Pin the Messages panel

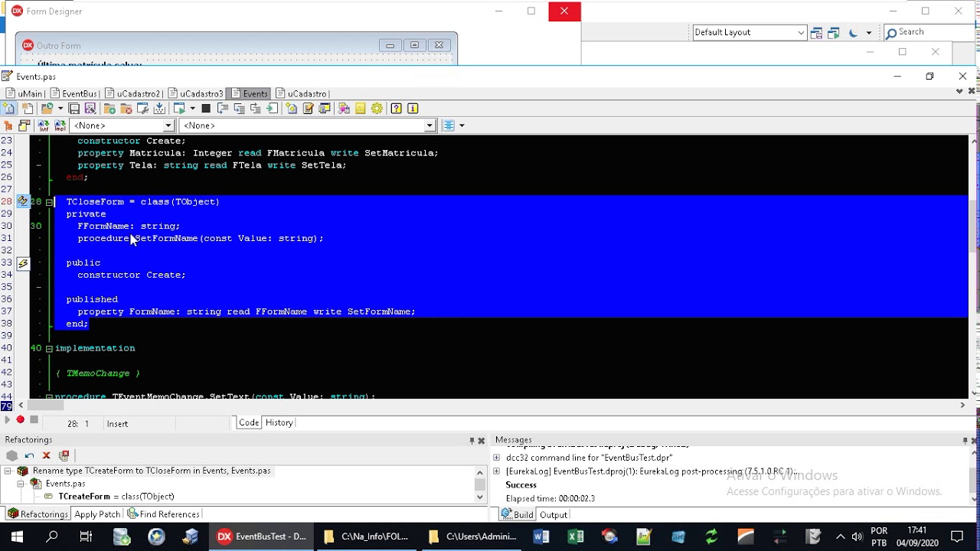pyautogui.click(x=965, y=440)
